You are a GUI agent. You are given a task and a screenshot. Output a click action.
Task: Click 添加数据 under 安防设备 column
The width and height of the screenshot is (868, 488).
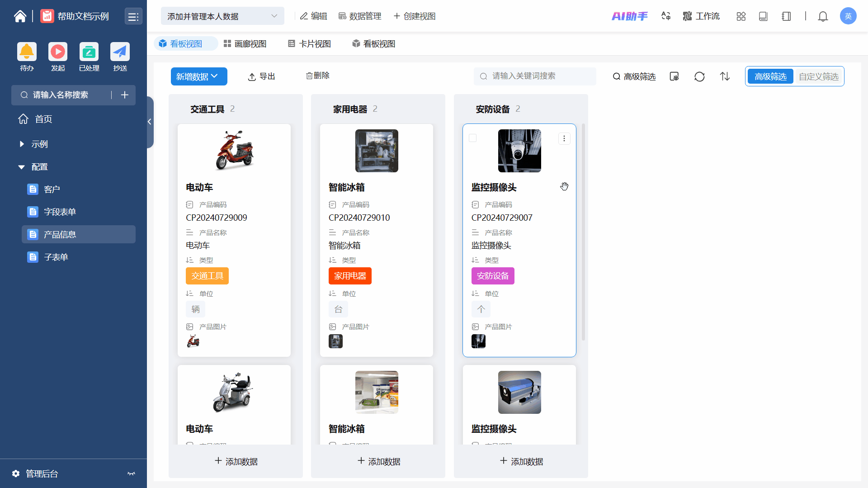click(521, 461)
